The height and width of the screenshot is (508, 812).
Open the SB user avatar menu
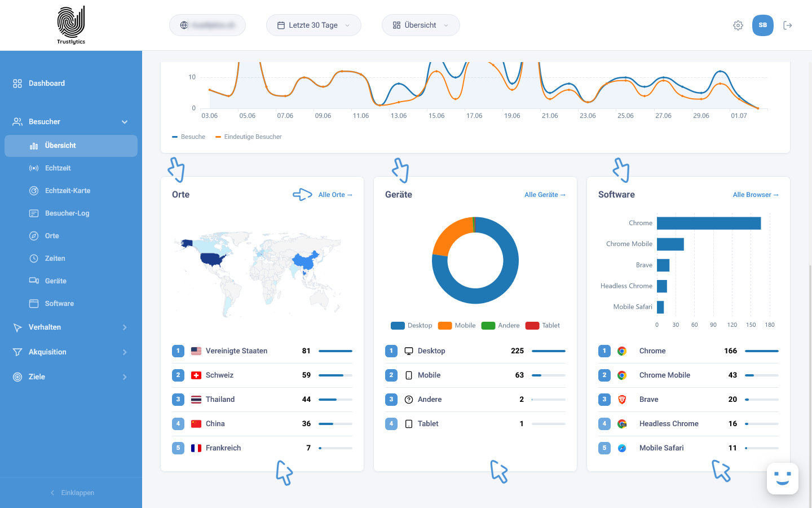pyautogui.click(x=762, y=25)
